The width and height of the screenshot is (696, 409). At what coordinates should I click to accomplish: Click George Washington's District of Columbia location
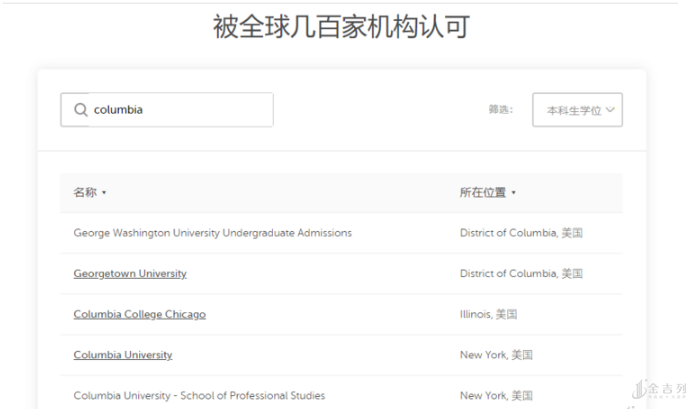click(520, 233)
